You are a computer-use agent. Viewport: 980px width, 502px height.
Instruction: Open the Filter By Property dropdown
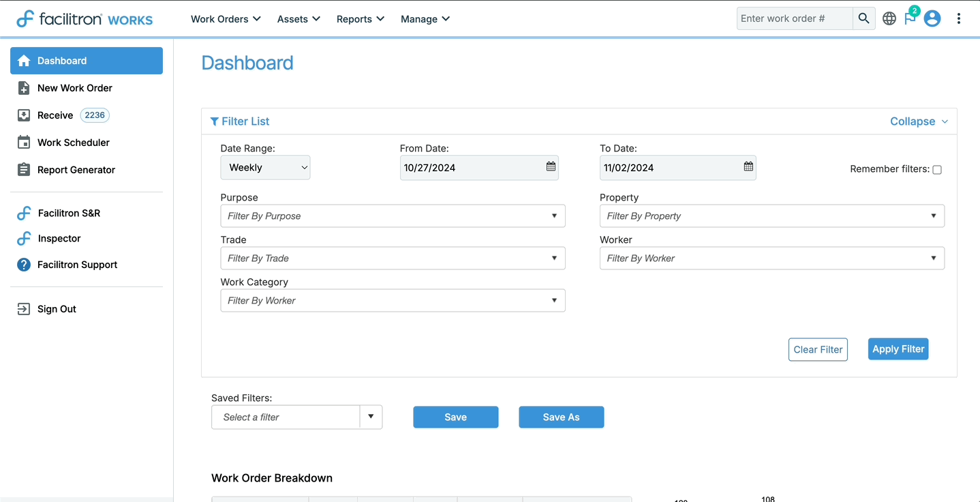pos(772,216)
